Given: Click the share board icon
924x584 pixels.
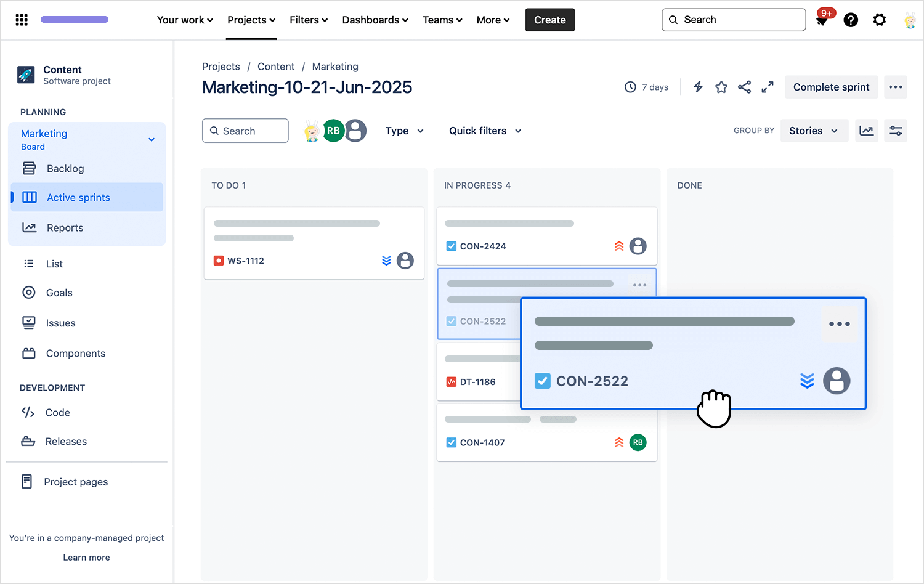Looking at the screenshot, I should tap(744, 87).
